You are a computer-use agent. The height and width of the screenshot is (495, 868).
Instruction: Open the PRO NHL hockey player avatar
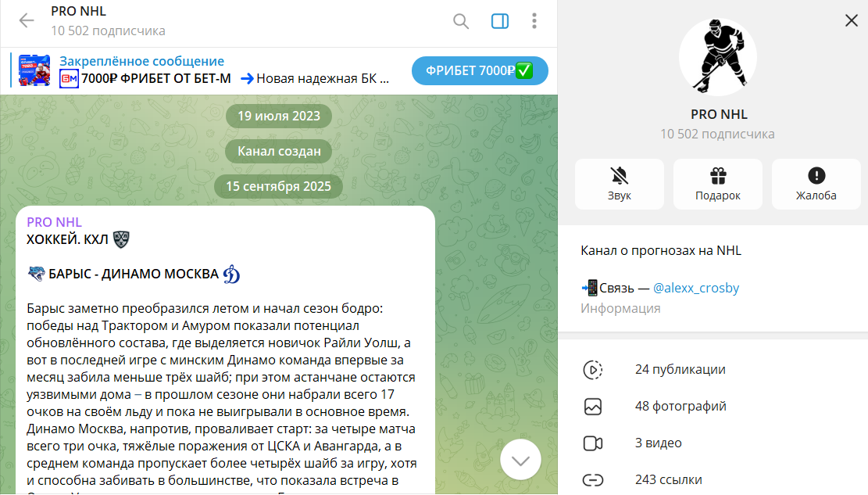[x=717, y=57]
